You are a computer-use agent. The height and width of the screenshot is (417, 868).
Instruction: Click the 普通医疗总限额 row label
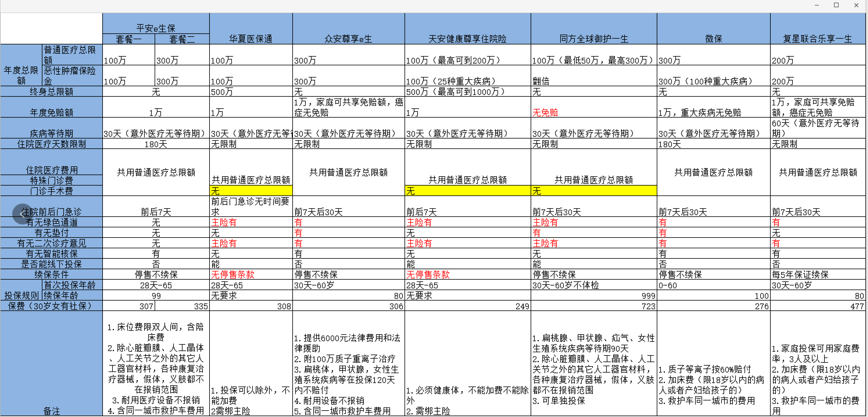pyautogui.click(x=72, y=55)
